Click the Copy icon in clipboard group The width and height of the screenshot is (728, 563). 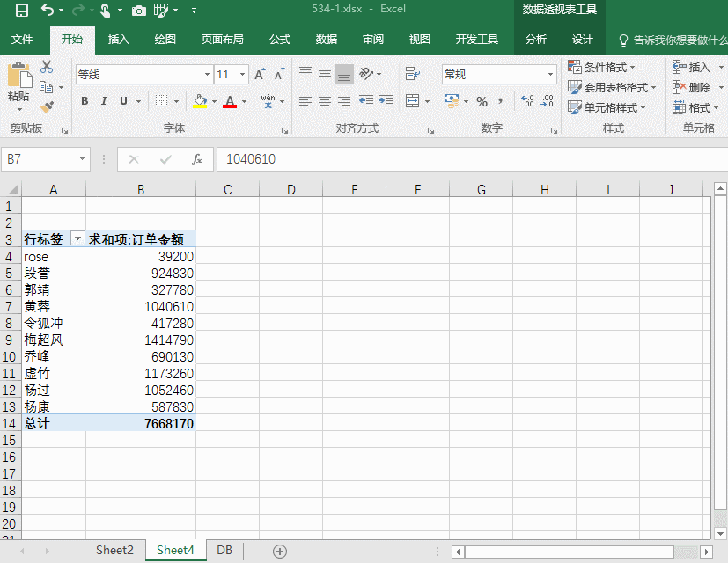[x=46, y=87]
